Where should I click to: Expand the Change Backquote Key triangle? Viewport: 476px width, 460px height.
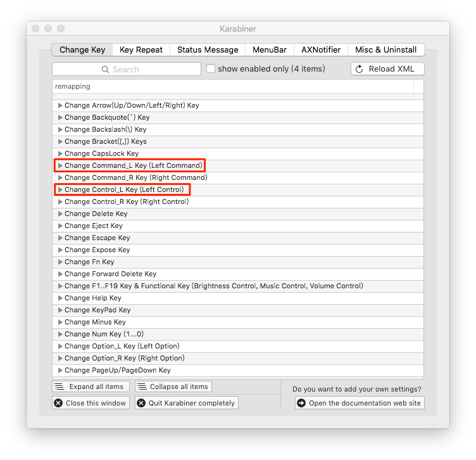click(x=60, y=118)
